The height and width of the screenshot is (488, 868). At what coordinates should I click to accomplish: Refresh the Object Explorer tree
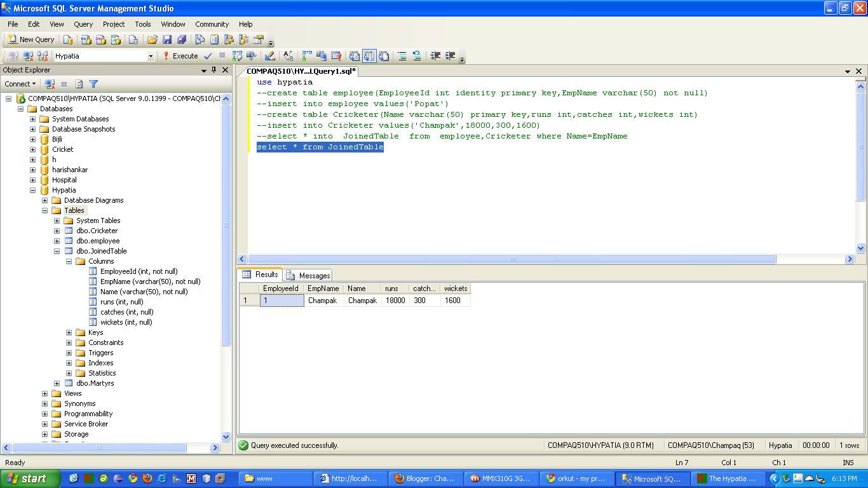tap(79, 84)
